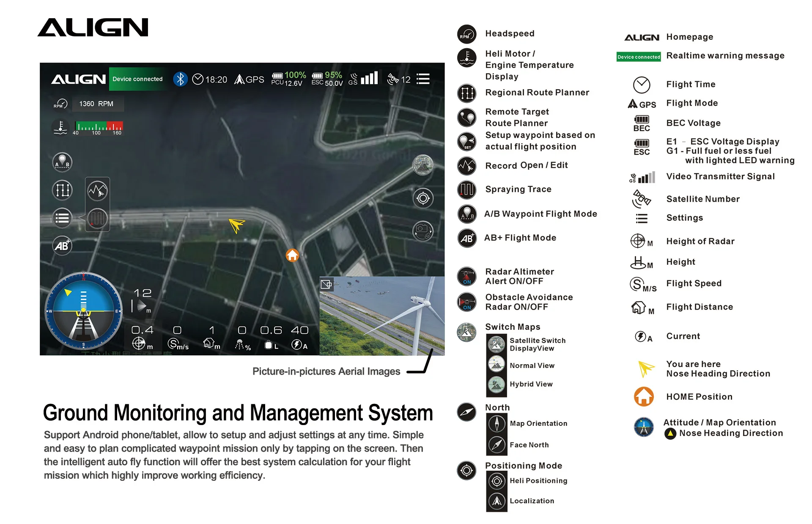Select the Face North icon in the legend
Viewport: 812px width, 524px height.
(497, 444)
